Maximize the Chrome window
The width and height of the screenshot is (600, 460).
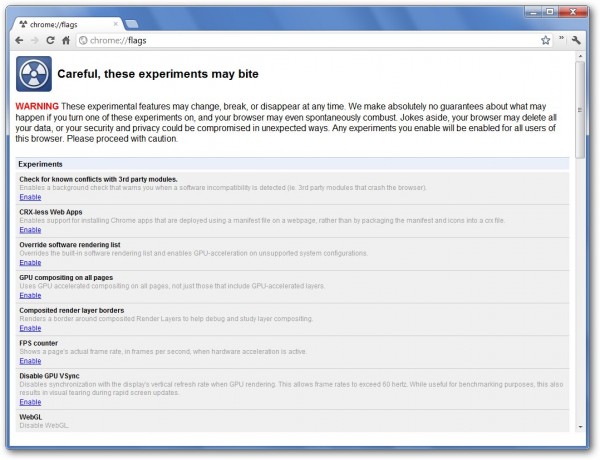point(550,12)
